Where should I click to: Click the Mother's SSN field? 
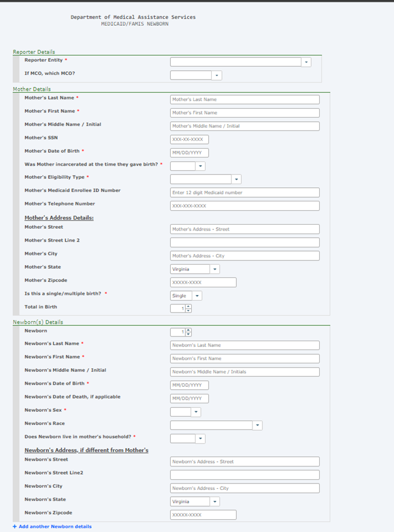pyautogui.click(x=189, y=140)
